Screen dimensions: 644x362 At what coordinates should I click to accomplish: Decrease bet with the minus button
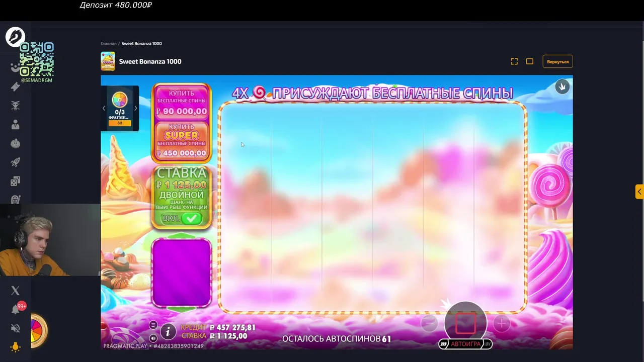point(429,323)
